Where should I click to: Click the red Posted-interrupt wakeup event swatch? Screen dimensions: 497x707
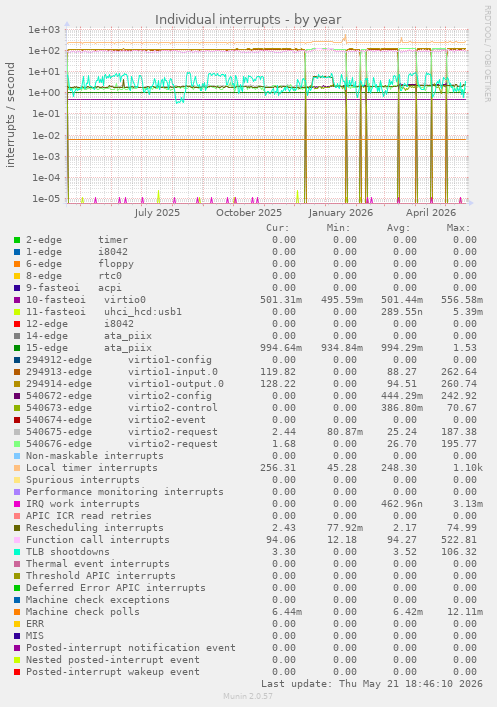pos(17,672)
